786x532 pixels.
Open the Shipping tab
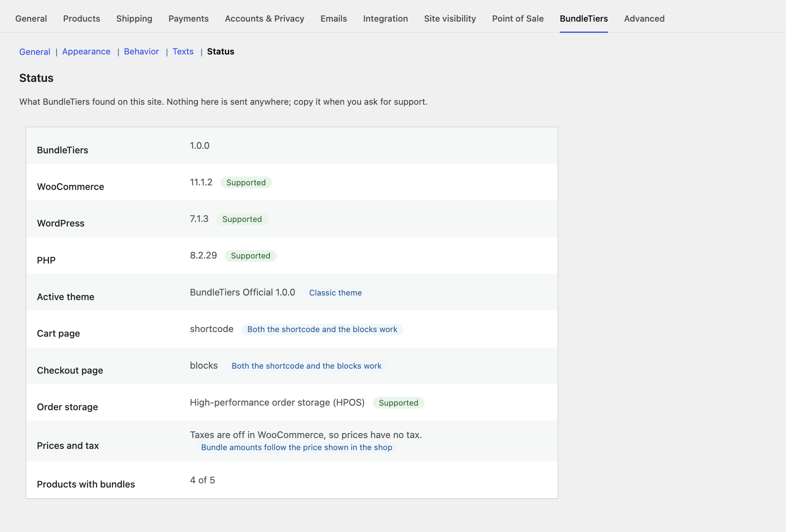pyautogui.click(x=134, y=19)
